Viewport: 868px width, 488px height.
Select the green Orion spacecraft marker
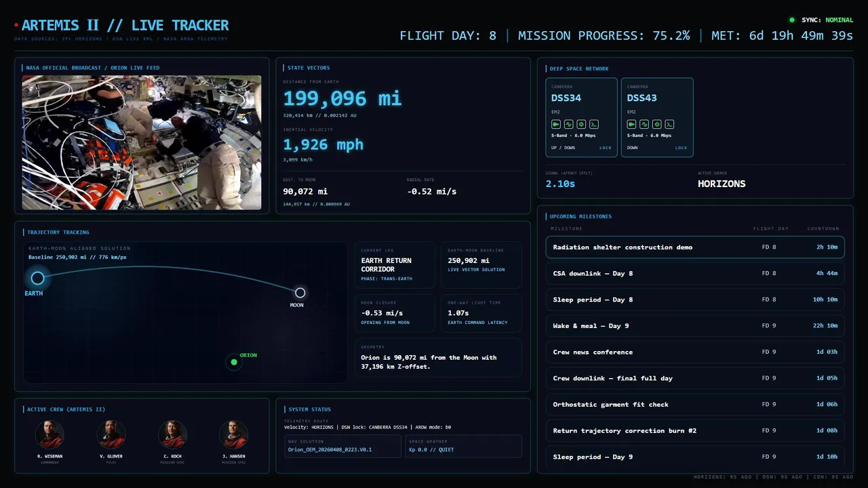point(234,362)
